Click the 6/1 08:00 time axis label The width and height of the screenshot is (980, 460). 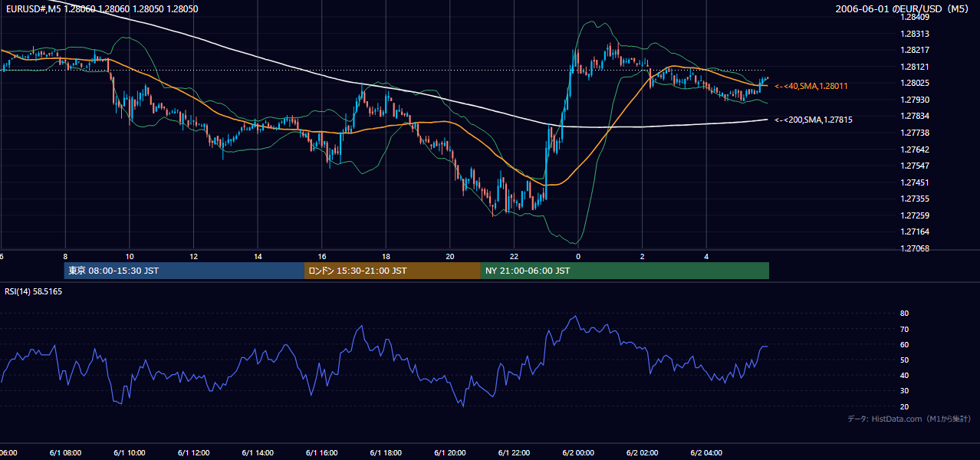tap(65, 453)
